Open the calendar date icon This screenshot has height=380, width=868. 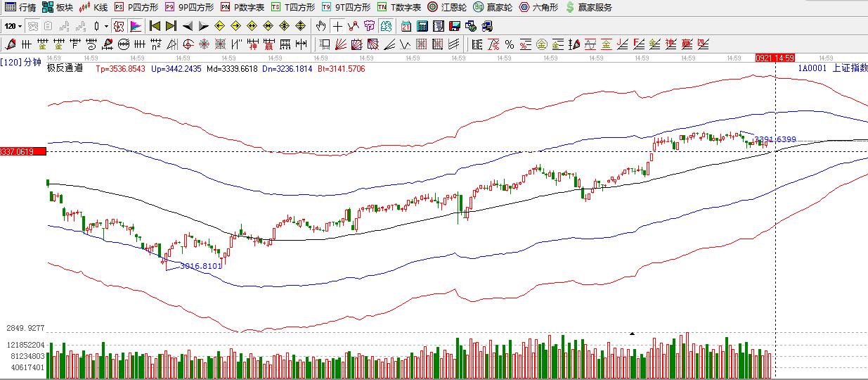(x=406, y=26)
